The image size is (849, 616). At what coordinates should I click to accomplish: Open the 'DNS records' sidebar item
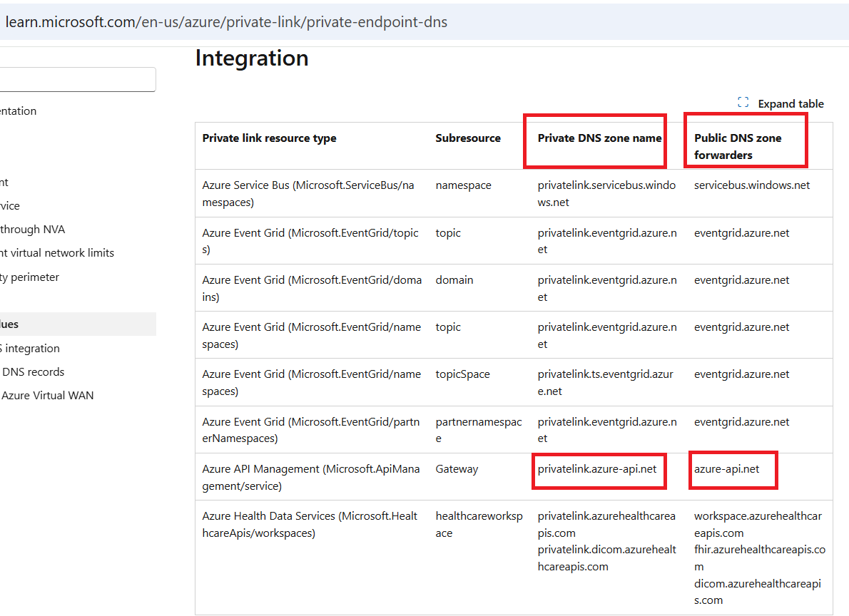pos(33,372)
